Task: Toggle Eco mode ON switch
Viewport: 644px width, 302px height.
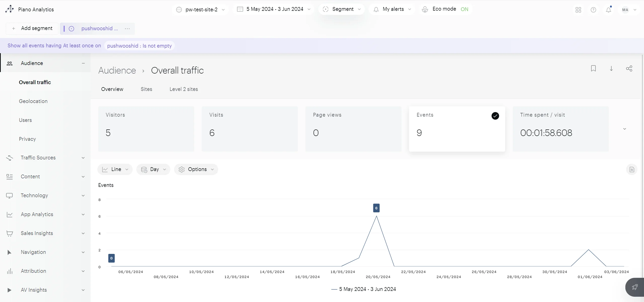Action: (x=464, y=9)
